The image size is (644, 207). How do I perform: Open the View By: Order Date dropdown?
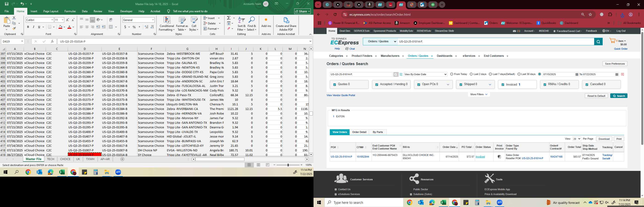425,75
